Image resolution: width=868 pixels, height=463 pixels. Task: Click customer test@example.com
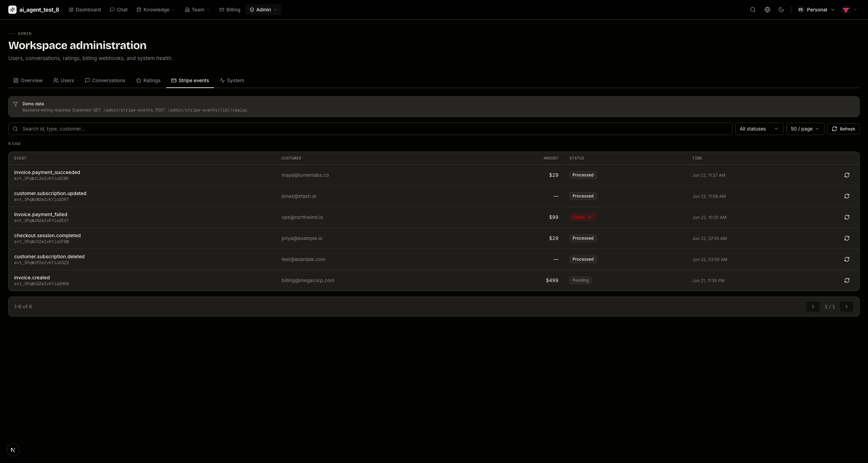pyautogui.click(x=303, y=259)
